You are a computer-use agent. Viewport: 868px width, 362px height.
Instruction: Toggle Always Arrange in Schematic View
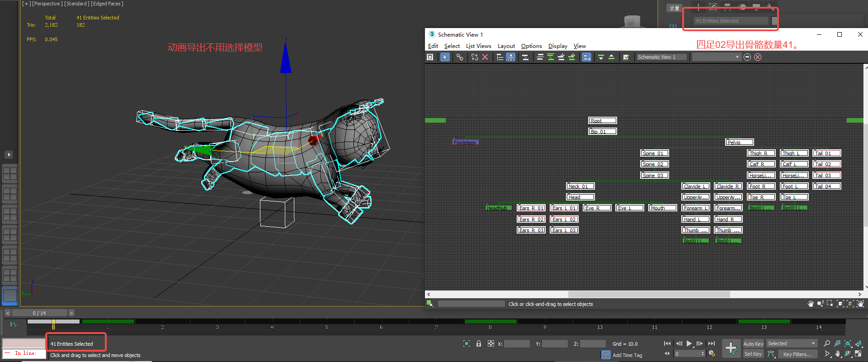pyautogui.click(x=525, y=57)
